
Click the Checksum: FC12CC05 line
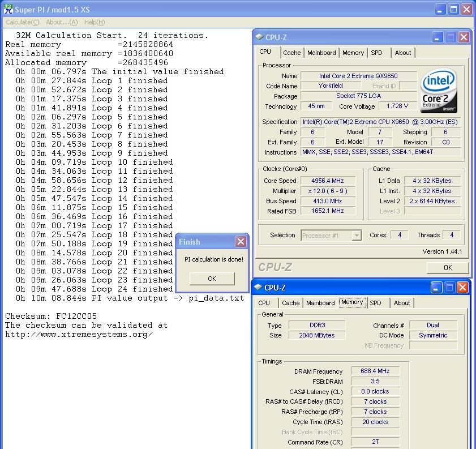51,317
